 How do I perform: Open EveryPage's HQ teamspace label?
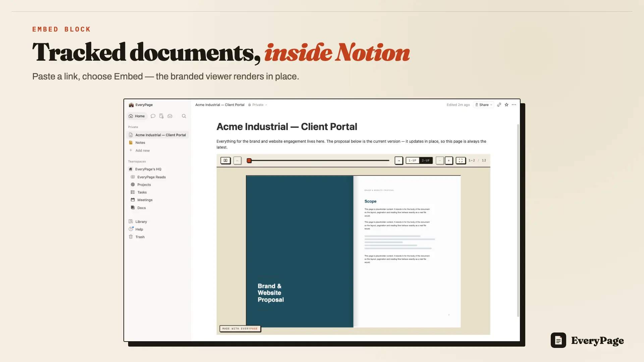(148, 169)
